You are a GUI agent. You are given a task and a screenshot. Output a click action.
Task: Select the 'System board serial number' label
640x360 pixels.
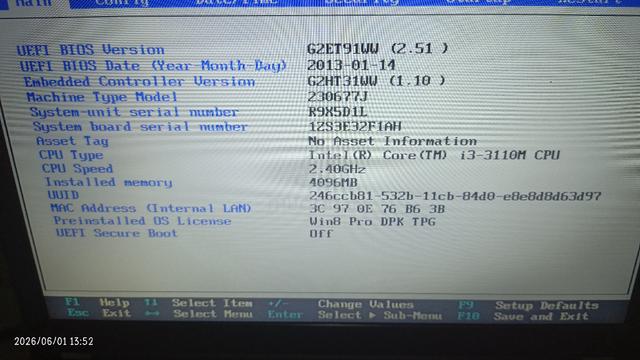point(140,127)
